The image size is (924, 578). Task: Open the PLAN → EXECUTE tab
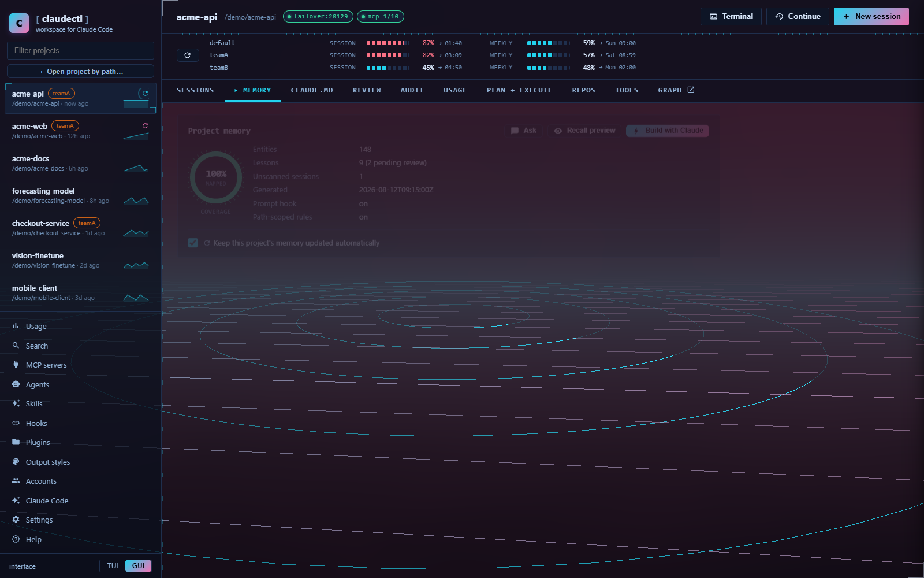[519, 90]
